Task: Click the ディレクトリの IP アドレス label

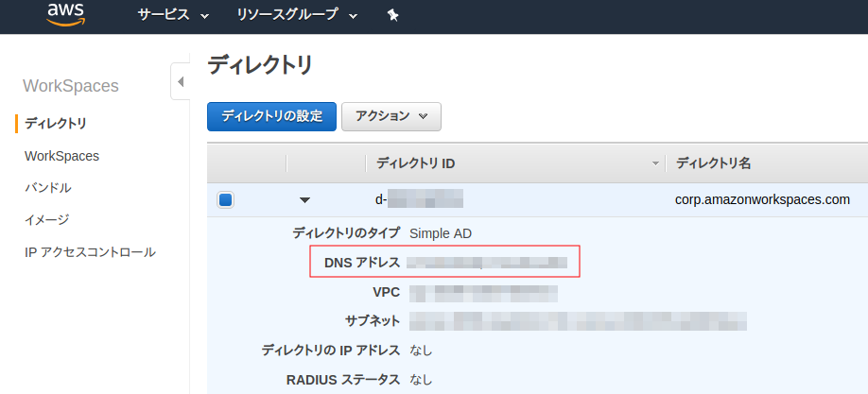Action: pyautogui.click(x=331, y=351)
